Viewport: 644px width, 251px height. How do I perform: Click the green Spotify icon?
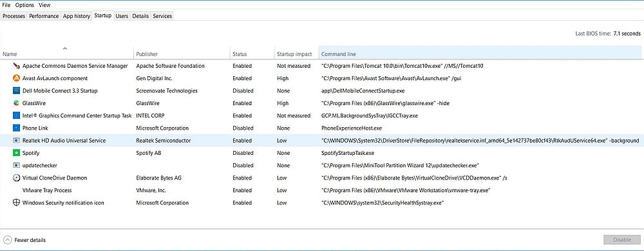(x=17, y=153)
